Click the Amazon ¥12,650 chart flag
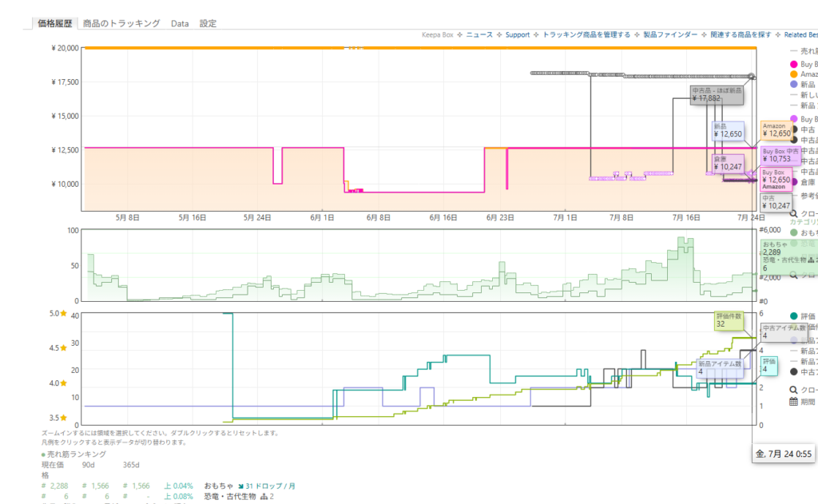 tap(776, 130)
